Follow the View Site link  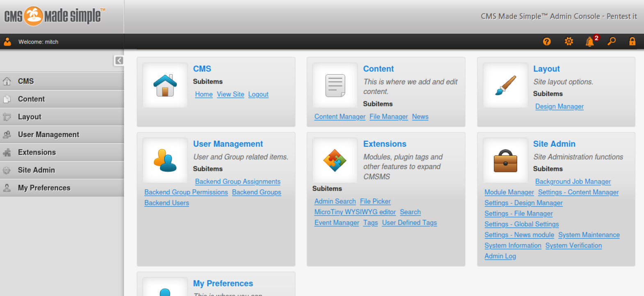coord(230,94)
